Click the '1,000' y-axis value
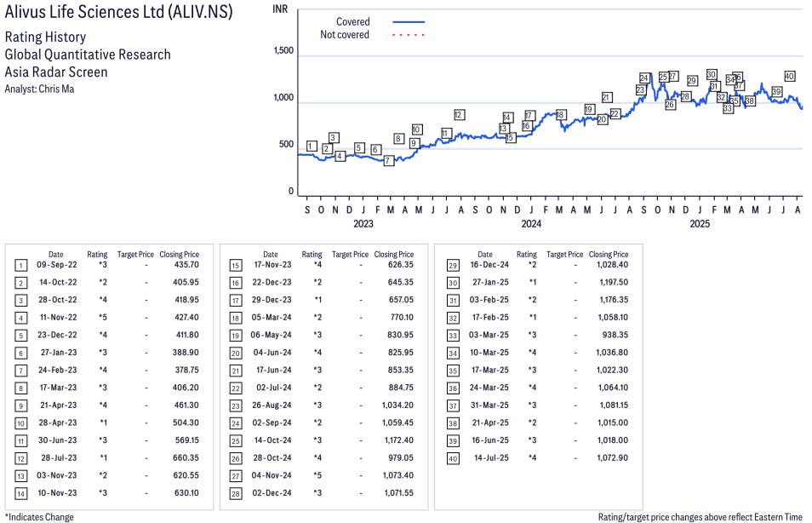 pyautogui.click(x=283, y=97)
